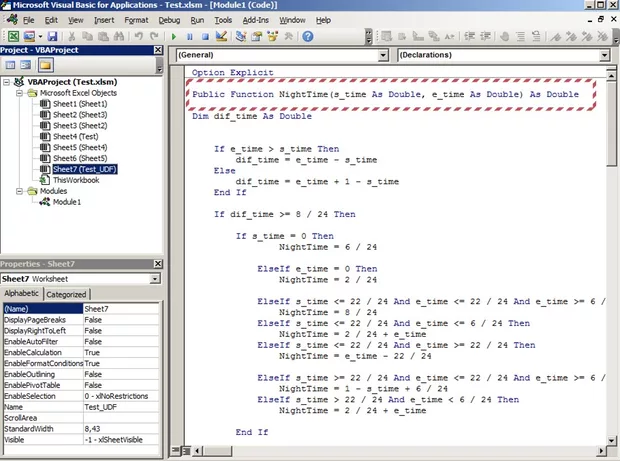The width and height of the screenshot is (620, 461).
Task: Open the Debug menu
Action: point(169,20)
